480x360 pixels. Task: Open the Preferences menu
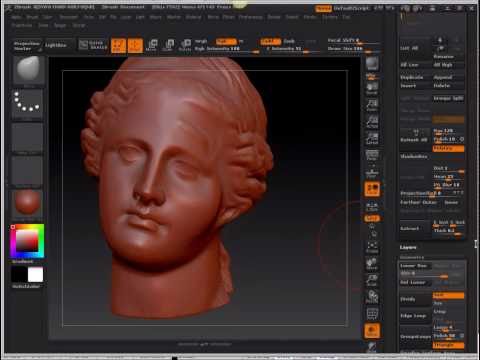click(x=251, y=17)
